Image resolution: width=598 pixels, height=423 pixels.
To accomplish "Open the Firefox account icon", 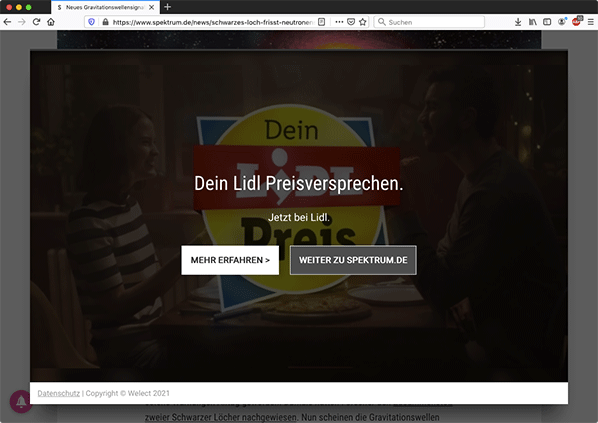I will click(561, 22).
